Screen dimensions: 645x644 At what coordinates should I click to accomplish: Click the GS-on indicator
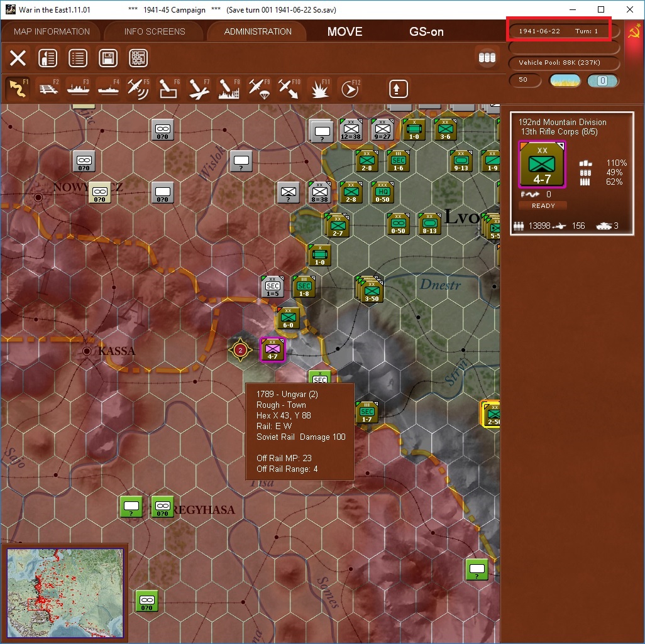(426, 31)
